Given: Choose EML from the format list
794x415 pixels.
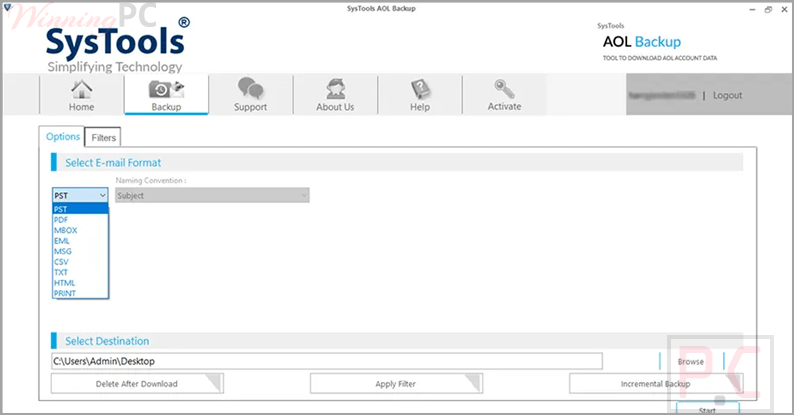Looking at the screenshot, I should pyautogui.click(x=81, y=241).
